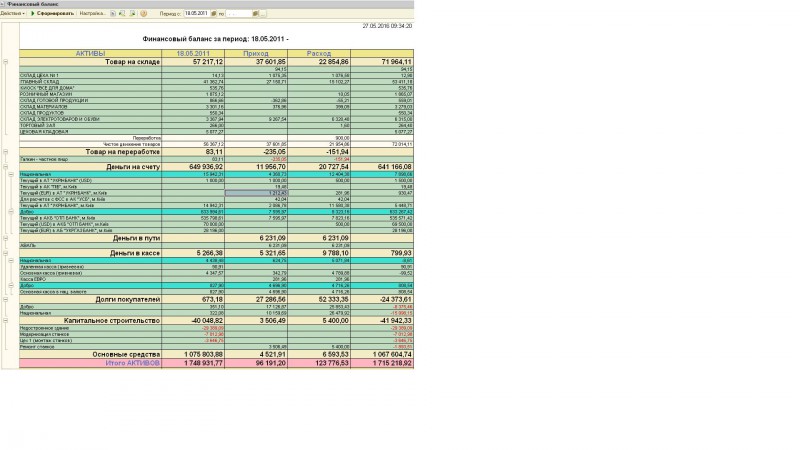Click value 57 217,12 in Товар на складе
The height and width of the screenshot is (450, 800).
(208, 62)
